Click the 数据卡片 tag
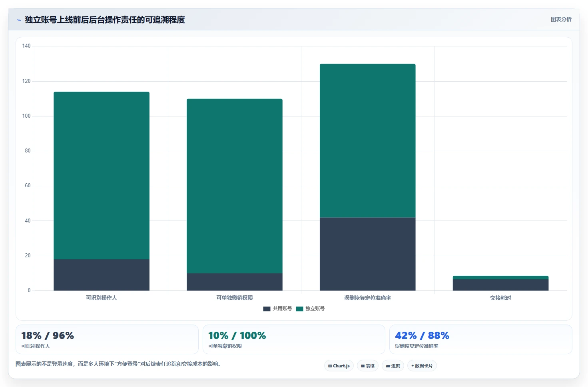The height and width of the screenshot is (387, 588). (x=422, y=366)
